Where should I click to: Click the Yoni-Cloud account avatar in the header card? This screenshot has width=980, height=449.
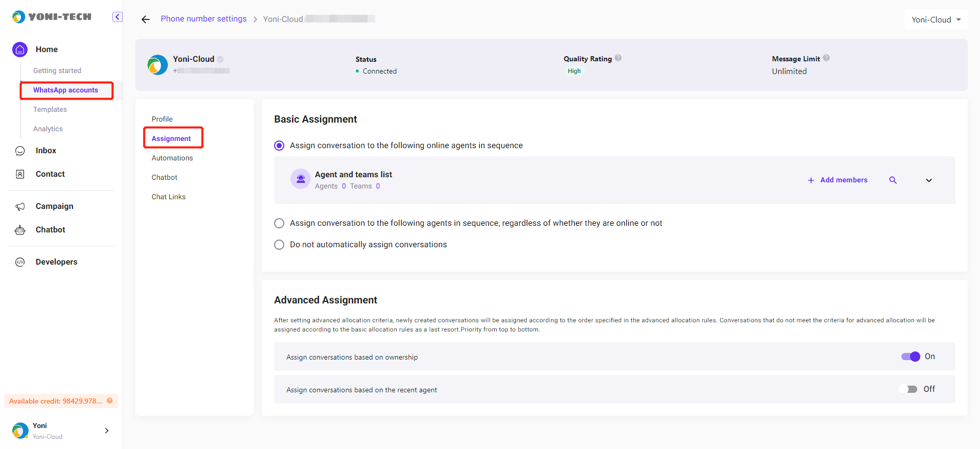158,65
